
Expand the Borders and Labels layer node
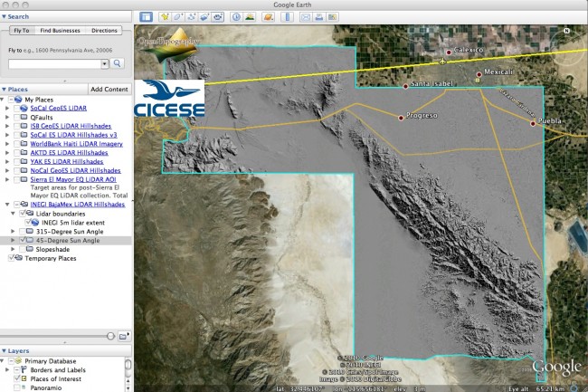click(x=7, y=370)
